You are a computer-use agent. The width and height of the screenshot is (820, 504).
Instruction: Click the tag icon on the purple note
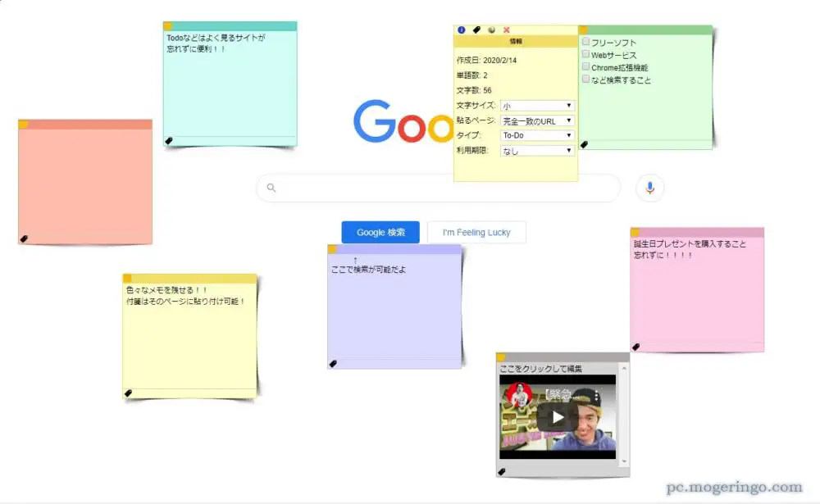tap(333, 363)
